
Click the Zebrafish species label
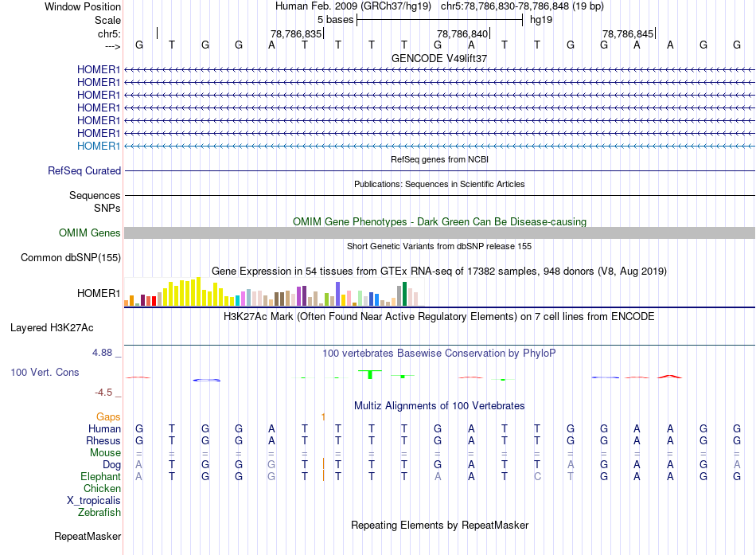[x=99, y=513]
